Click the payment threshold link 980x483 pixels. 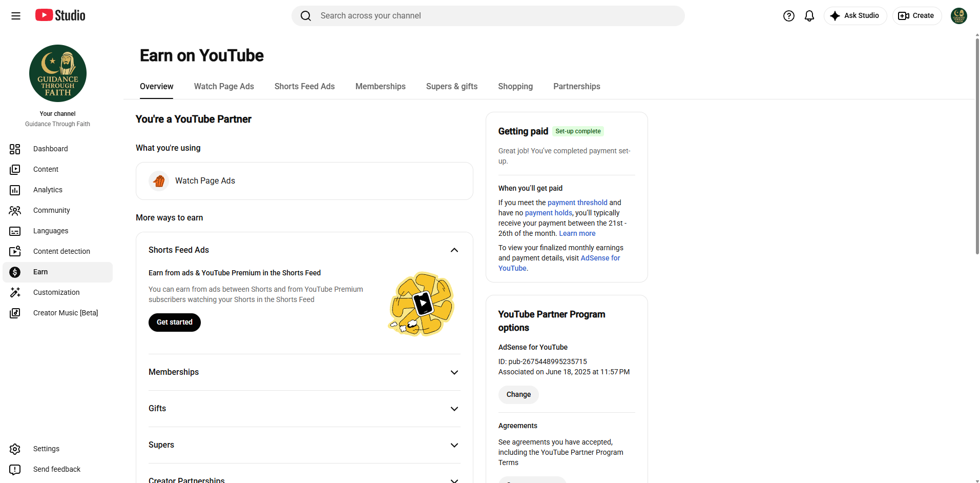(577, 203)
